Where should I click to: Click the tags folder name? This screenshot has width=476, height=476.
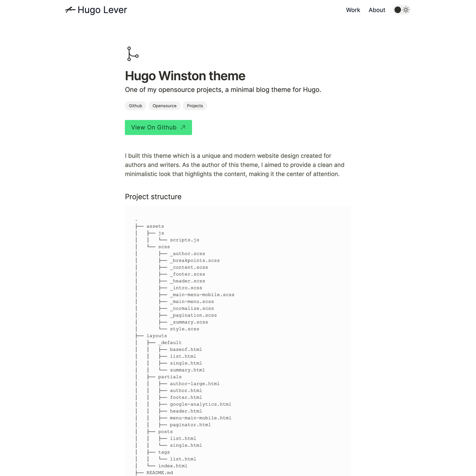164,452
